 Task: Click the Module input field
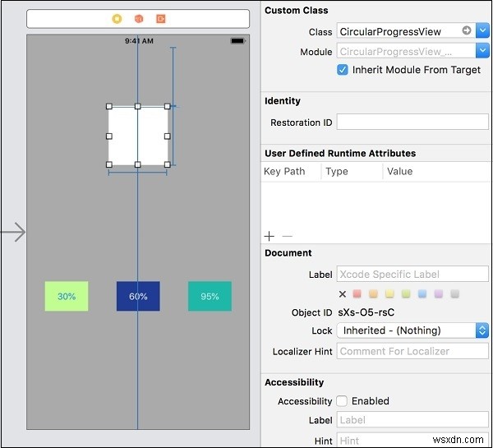click(x=406, y=51)
